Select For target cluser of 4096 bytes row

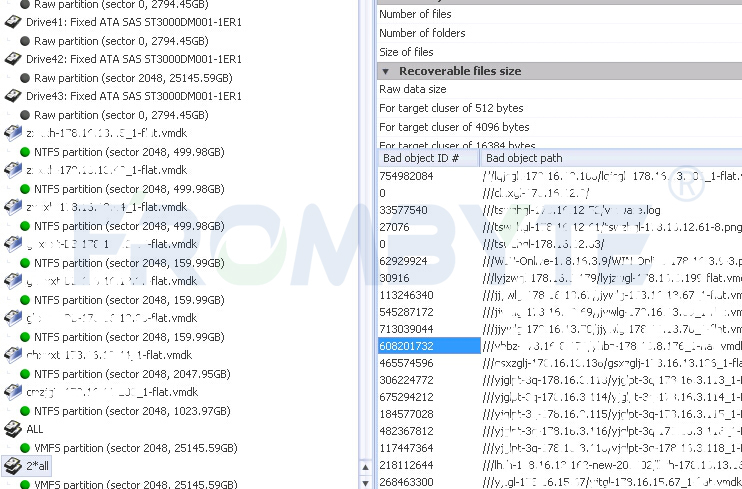click(x=559, y=127)
